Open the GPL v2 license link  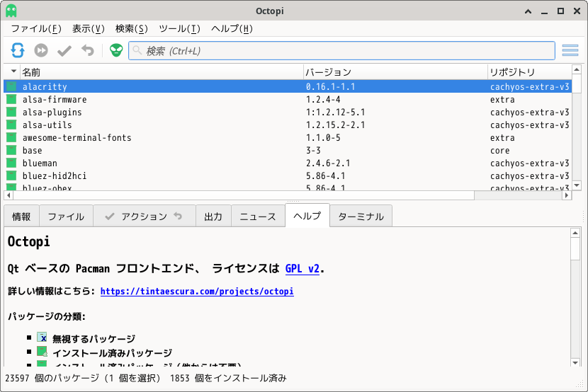coord(303,268)
